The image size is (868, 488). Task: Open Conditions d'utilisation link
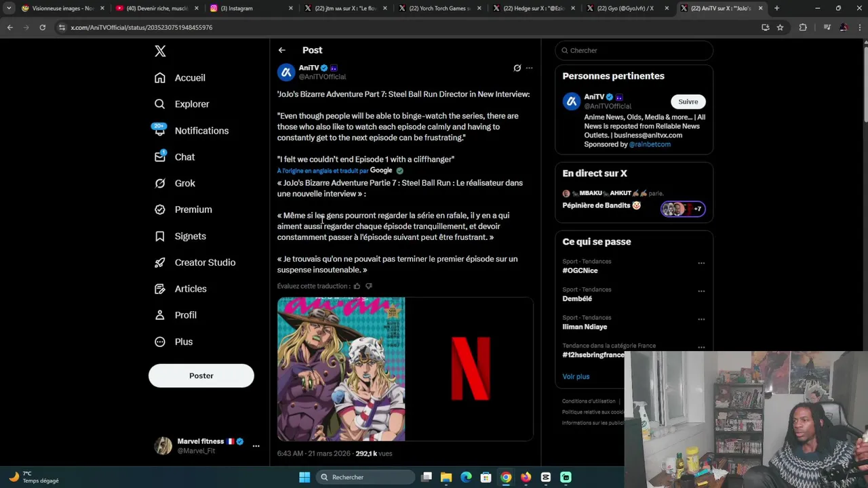pos(589,401)
